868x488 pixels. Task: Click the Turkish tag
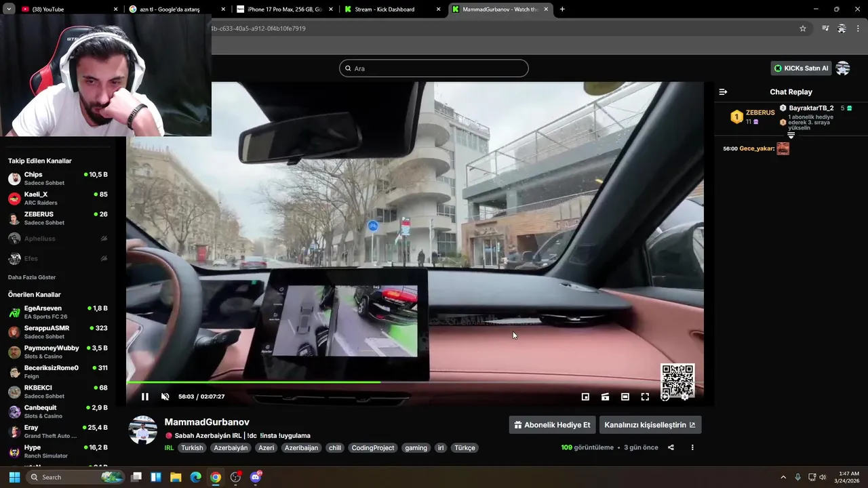pyautogui.click(x=192, y=448)
